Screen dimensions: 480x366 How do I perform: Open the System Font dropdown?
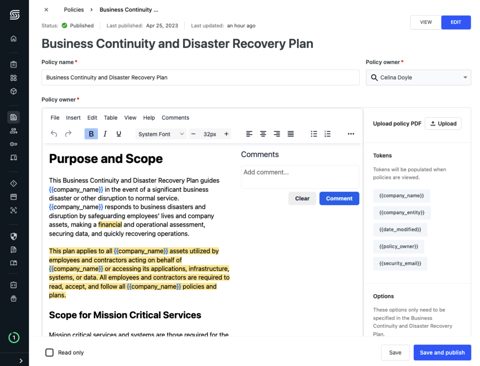pos(161,134)
